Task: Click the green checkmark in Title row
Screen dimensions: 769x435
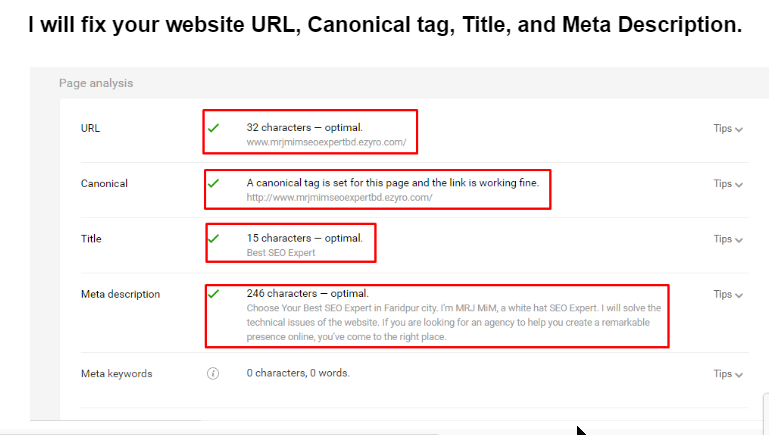Action: coord(213,238)
